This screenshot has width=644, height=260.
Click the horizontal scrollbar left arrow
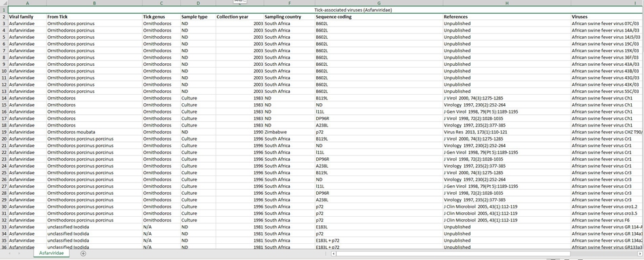point(332,254)
